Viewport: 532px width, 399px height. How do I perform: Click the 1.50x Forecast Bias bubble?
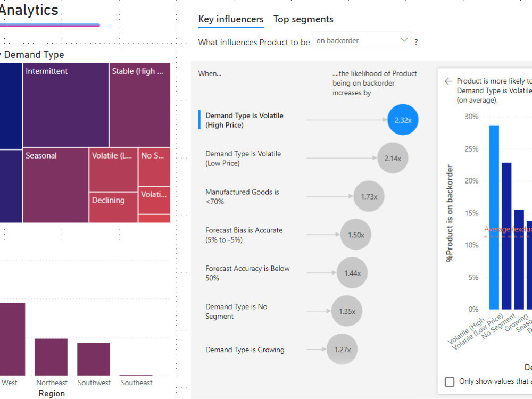click(x=356, y=234)
